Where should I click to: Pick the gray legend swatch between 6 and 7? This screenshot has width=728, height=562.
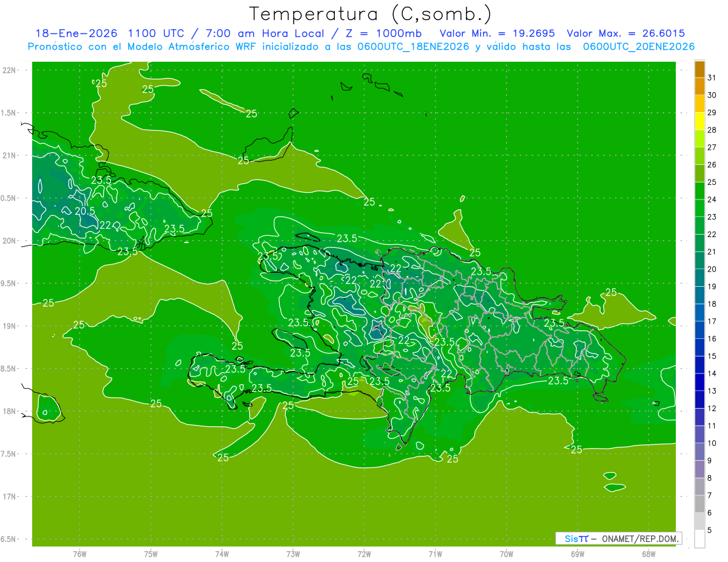[x=699, y=504]
